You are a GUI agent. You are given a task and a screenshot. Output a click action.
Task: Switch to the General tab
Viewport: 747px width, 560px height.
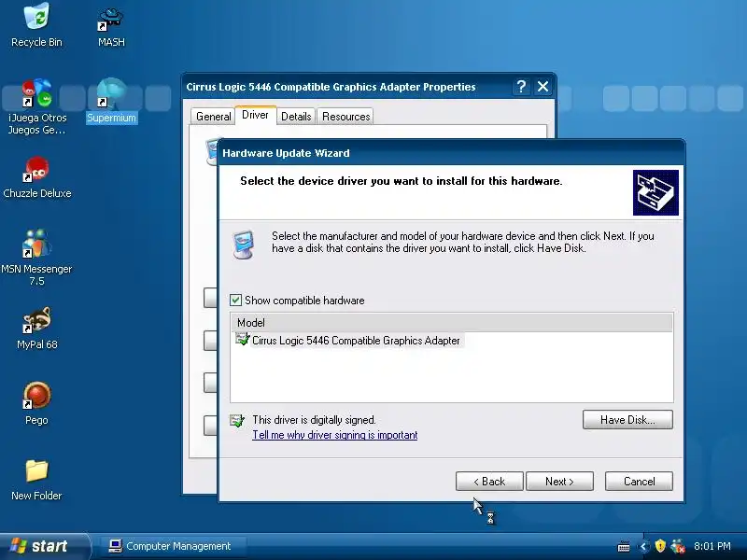pos(213,117)
